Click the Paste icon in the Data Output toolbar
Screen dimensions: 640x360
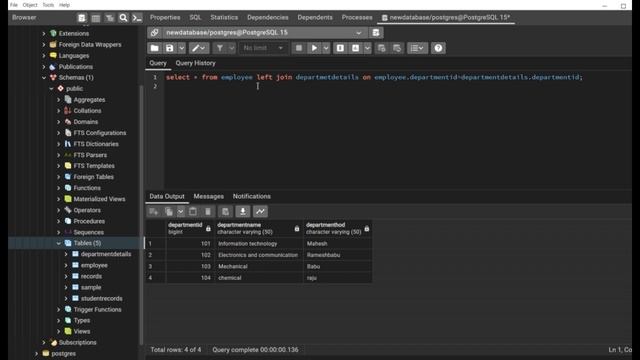pos(193,211)
